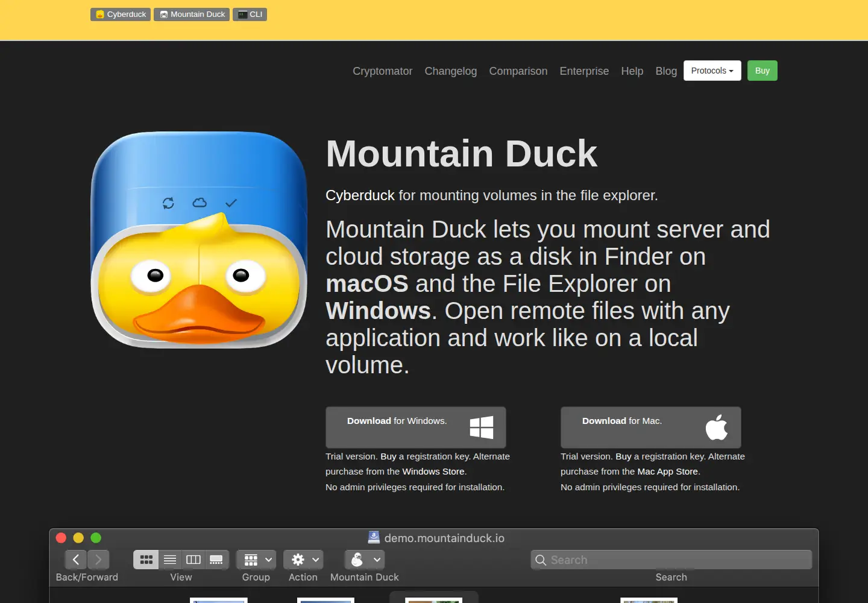The width and height of the screenshot is (868, 603).
Task: Click the macOS bold text
Action: point(367,283)
